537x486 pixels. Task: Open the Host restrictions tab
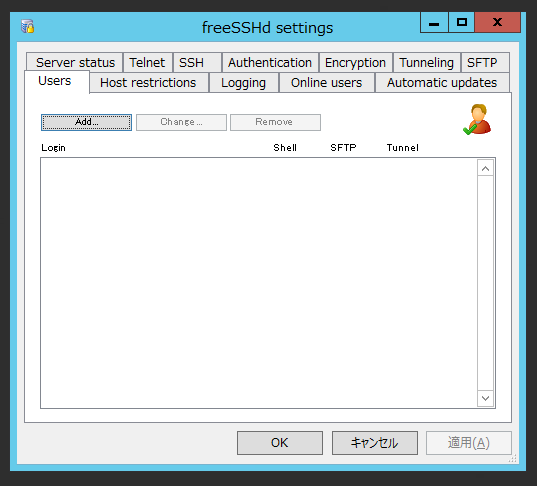coord(149,83)
